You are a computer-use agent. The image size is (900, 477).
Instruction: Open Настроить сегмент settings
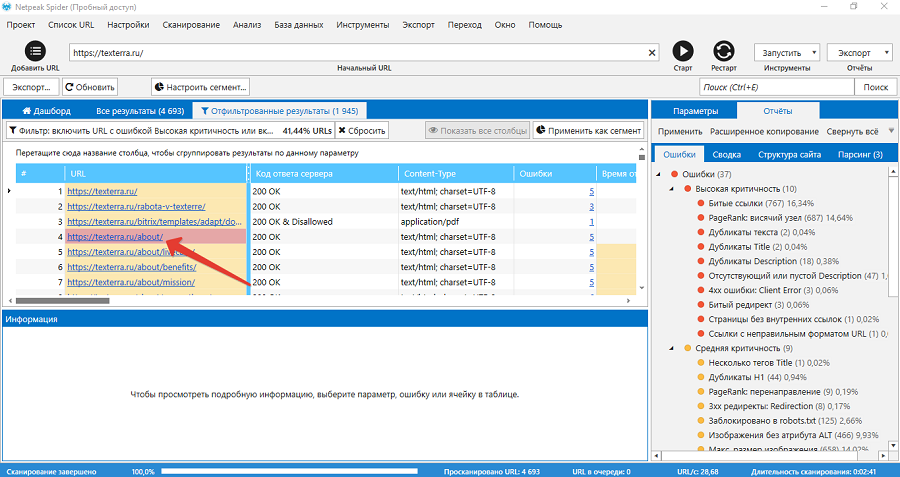[200, 87]
